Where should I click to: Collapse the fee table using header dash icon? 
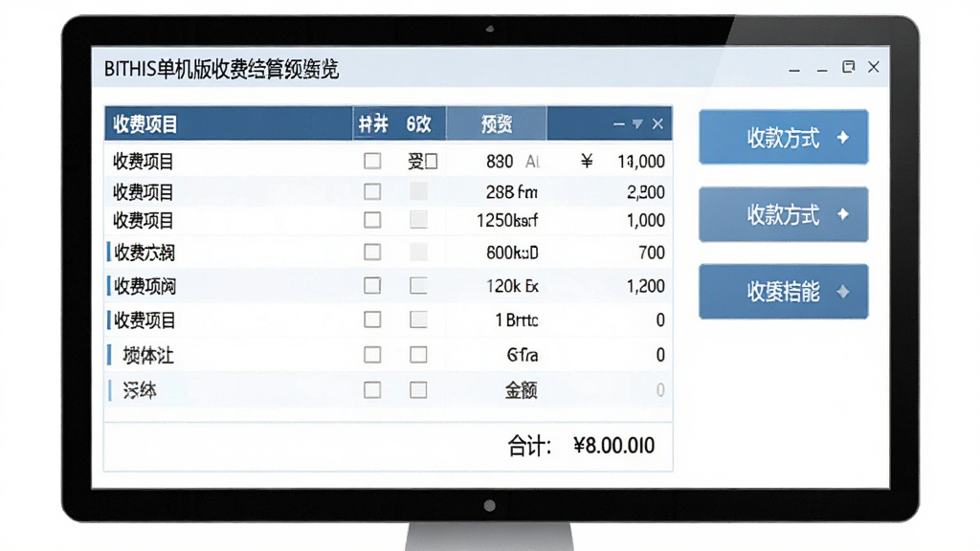[619, 124]
